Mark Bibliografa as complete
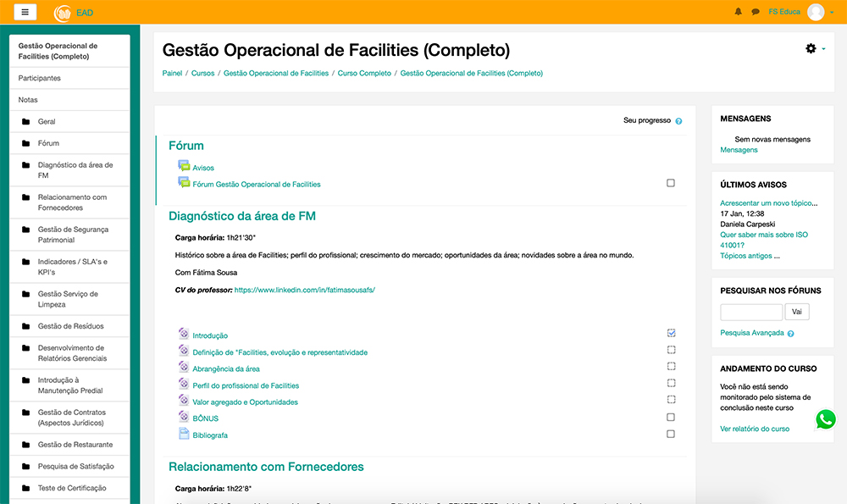This screenshot has width=847, height=504. (671, 433)
